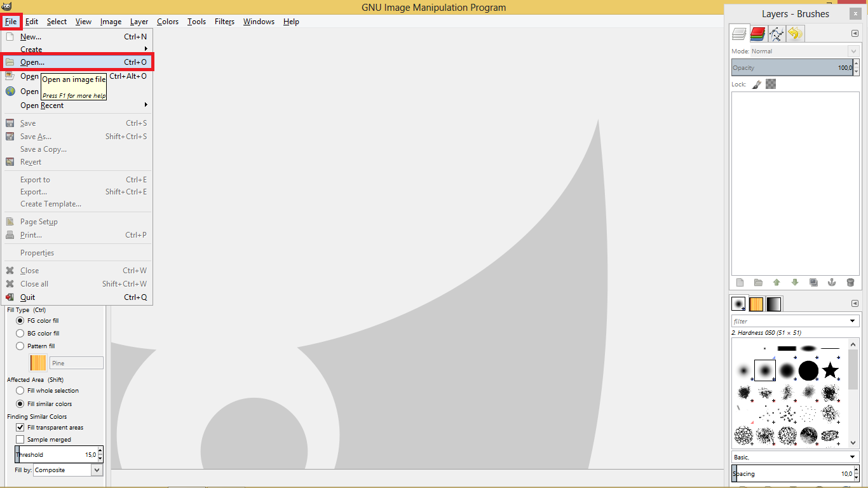Toggle Lock pixels paintbrush icon
This screenshot has width=868, height=488.
tap(757, 84)
